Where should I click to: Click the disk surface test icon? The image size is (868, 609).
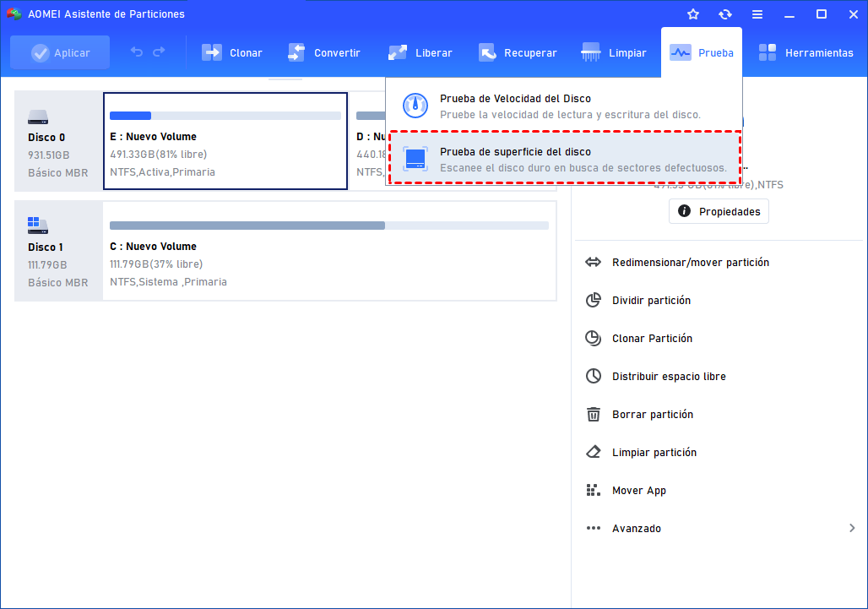[415, 159]
